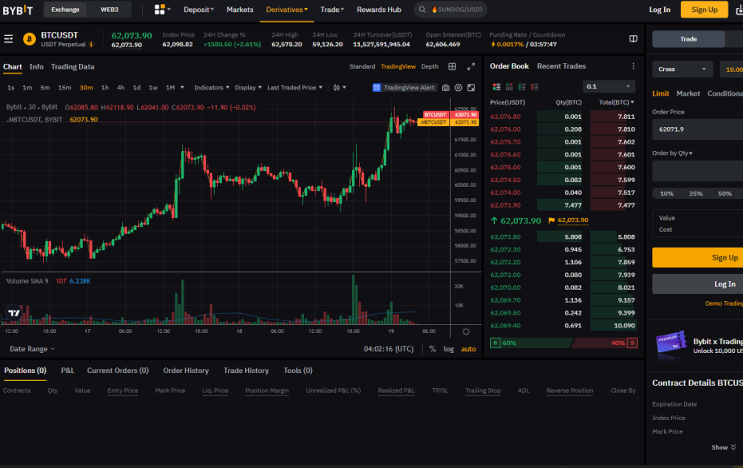743x468 pixels.
Task: Open order book 0.1 grouping dropdown
Action: pyautogui.click(x=608, y=87)
